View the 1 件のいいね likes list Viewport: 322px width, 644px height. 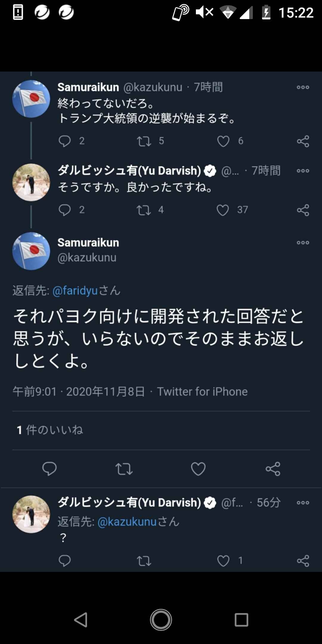tap(50, 430)
